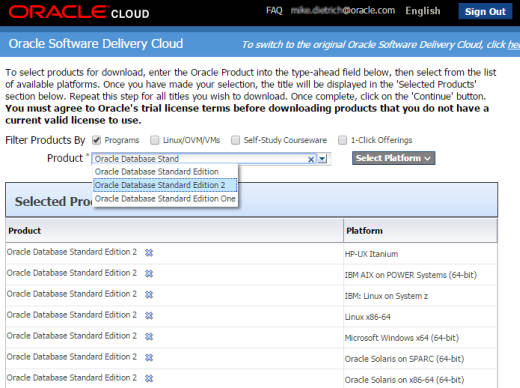Image resolution: width=520 pixels, height=388 pixels.
Task: Check the Self-Study Courseware filter
Action: coord(235,140)
